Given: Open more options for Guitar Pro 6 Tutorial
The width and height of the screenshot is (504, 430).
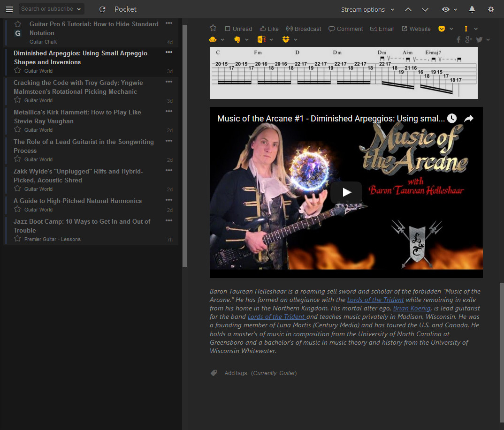Looking at the screenshot, I should [x=169, y=23].
